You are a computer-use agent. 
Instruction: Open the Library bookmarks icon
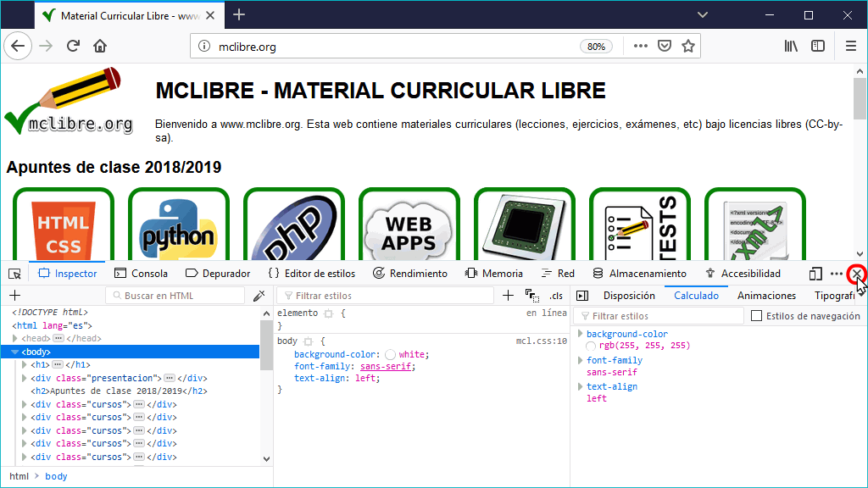791,46
